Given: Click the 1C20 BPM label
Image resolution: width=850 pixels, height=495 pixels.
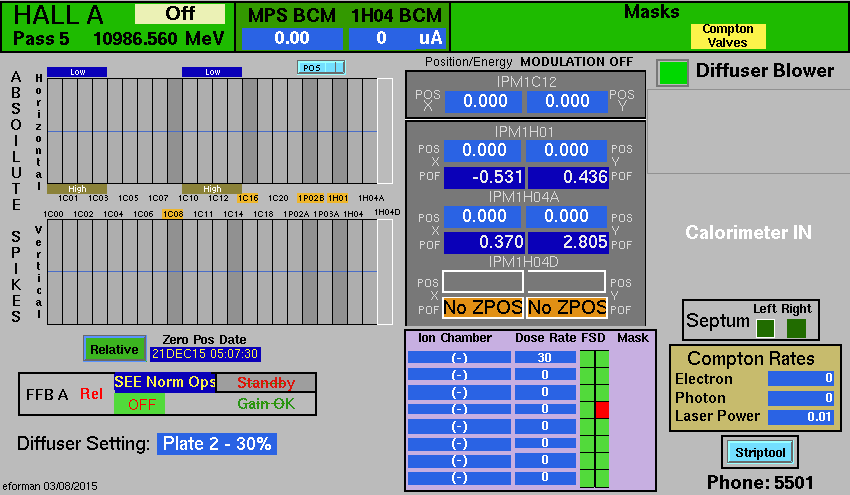Looking at the screenshot, I should [278, 198].
